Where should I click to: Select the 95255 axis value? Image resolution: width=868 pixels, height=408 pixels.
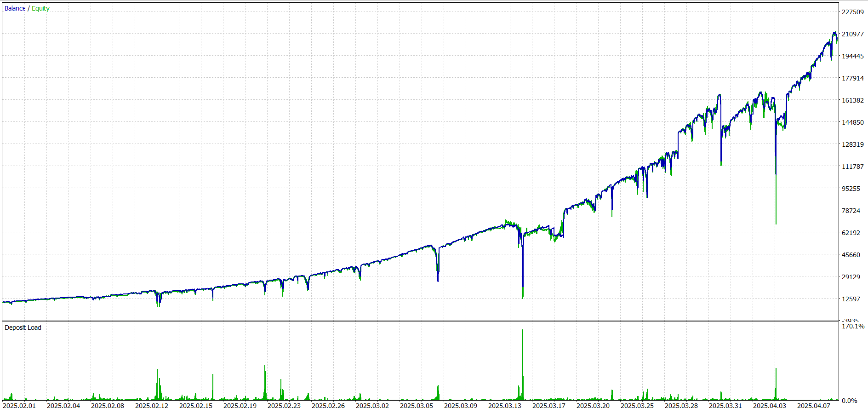851,189
